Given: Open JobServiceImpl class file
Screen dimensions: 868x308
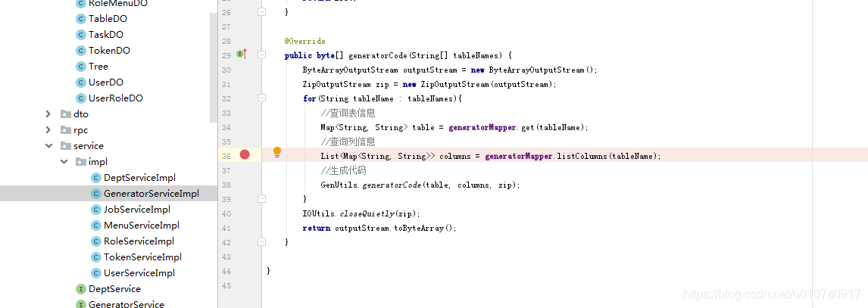Looking at the screenshot, I should point(137,210).
